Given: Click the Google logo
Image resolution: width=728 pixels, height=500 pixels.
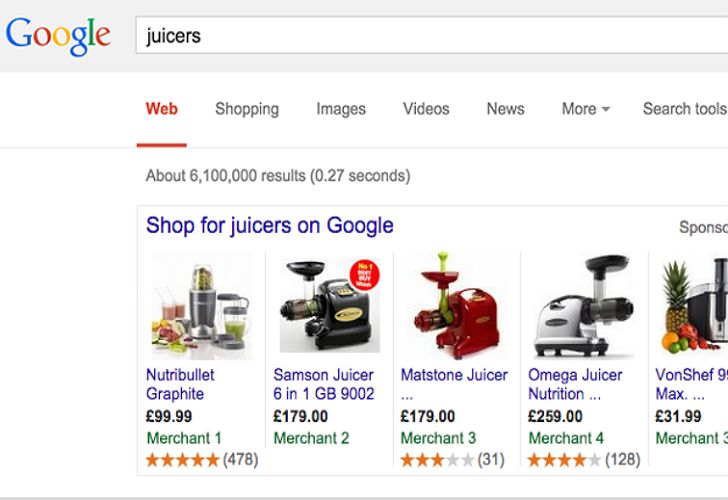Looking at the screenshot, I should pyautogui.click(x=58, y=36).
